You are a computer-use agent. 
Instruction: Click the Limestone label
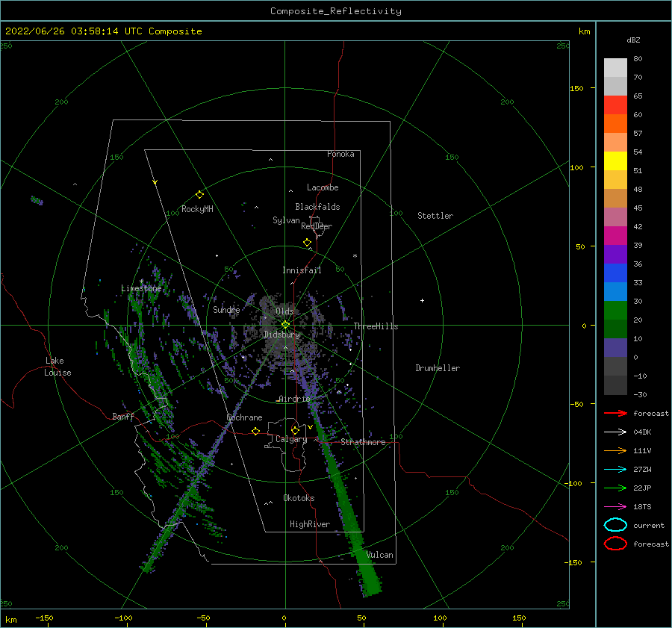tap(141, 288)
